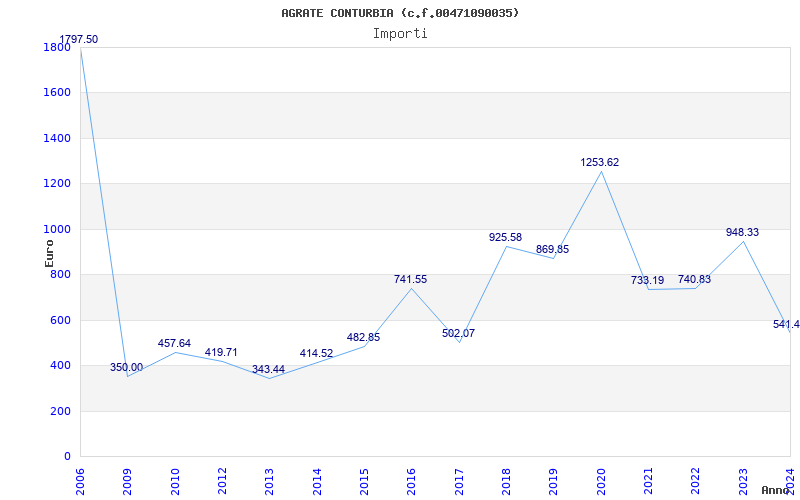Click the 733.19 data label
The image size is (800, 500).
pyautogui.click(x=647, y=281)
